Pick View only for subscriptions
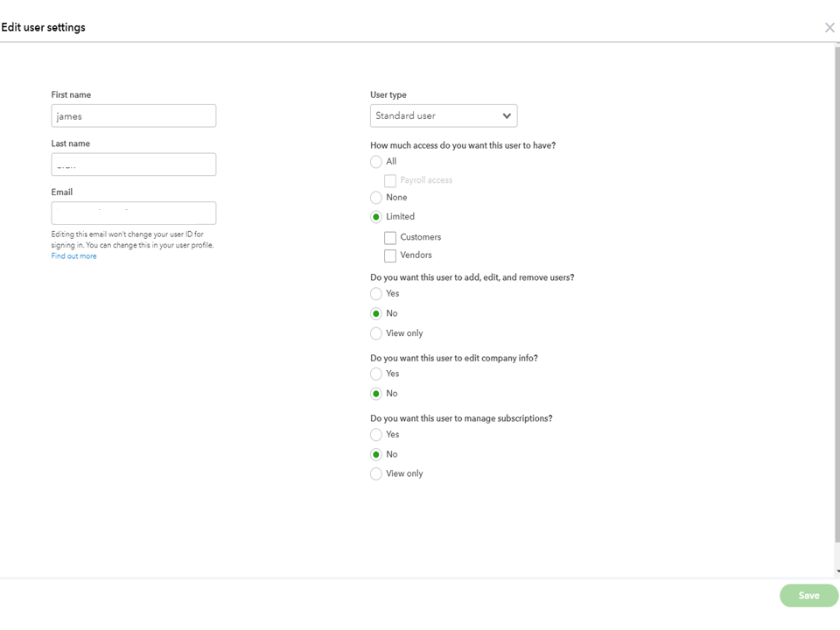Image resolution: width=840 pixels, height=630 pixels. point(376,474)
